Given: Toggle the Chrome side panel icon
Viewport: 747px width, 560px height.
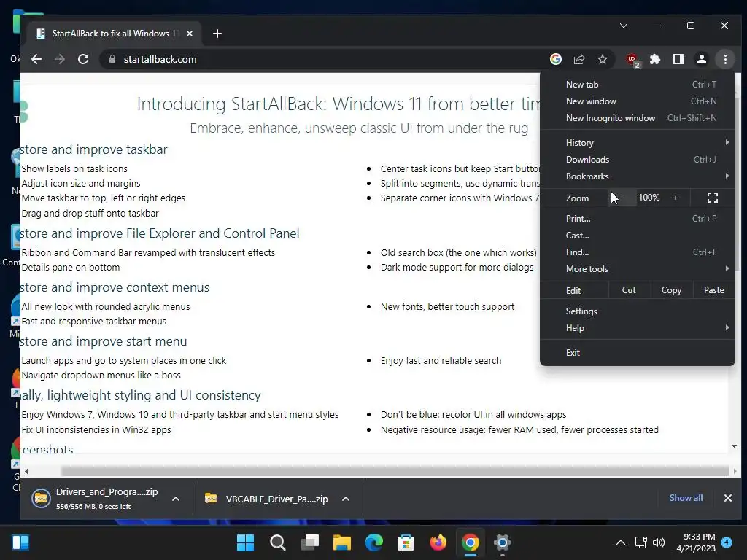Looking at the screenshot, I should click(x=678, y=59).
